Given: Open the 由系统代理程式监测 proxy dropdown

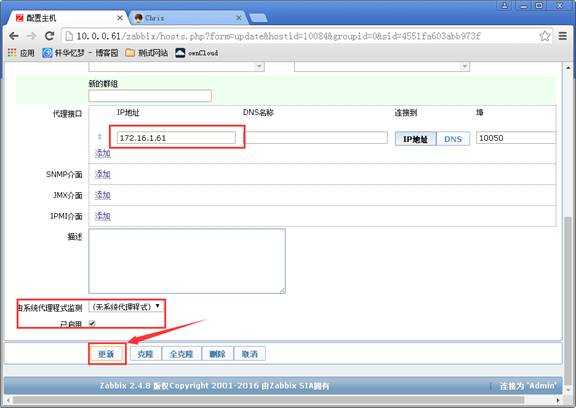Looking at the screenshot, I should point(125,307).
